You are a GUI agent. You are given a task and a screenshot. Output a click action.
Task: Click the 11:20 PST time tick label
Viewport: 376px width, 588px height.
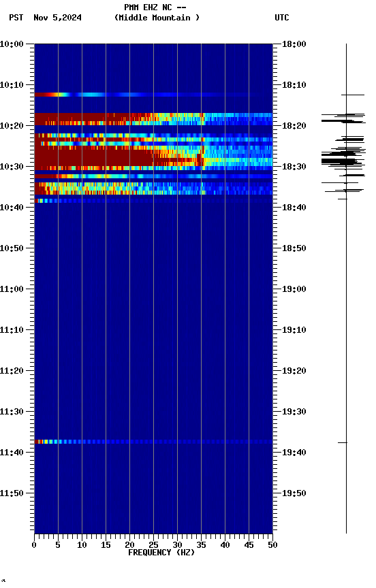(12, 372)
